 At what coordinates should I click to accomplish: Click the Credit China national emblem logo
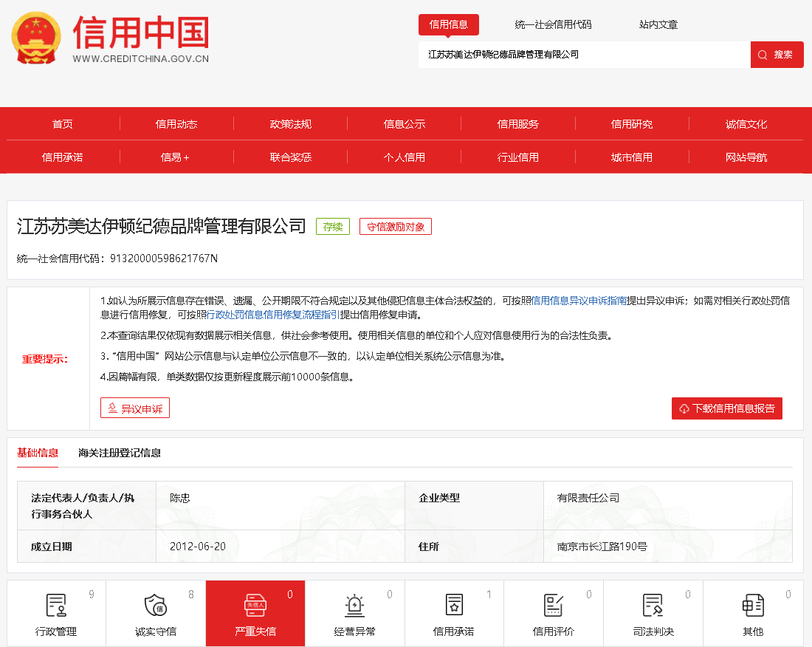pos(35,38)
